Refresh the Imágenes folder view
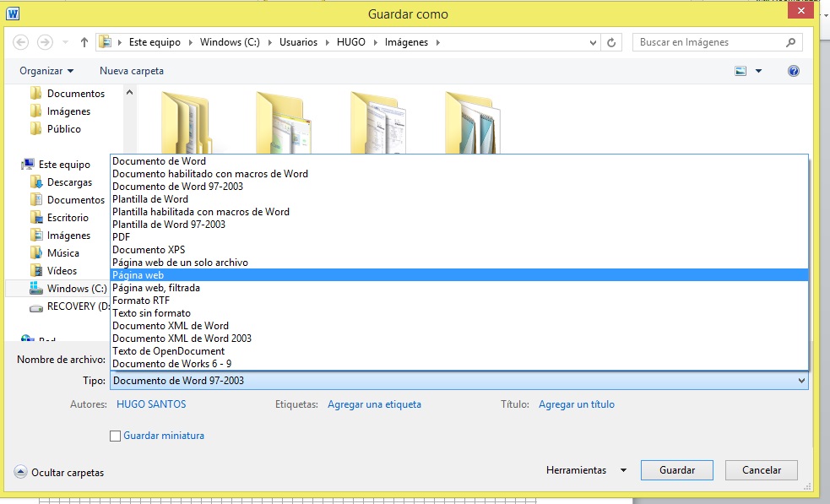 pyautogui.click(x=611, y=41)
